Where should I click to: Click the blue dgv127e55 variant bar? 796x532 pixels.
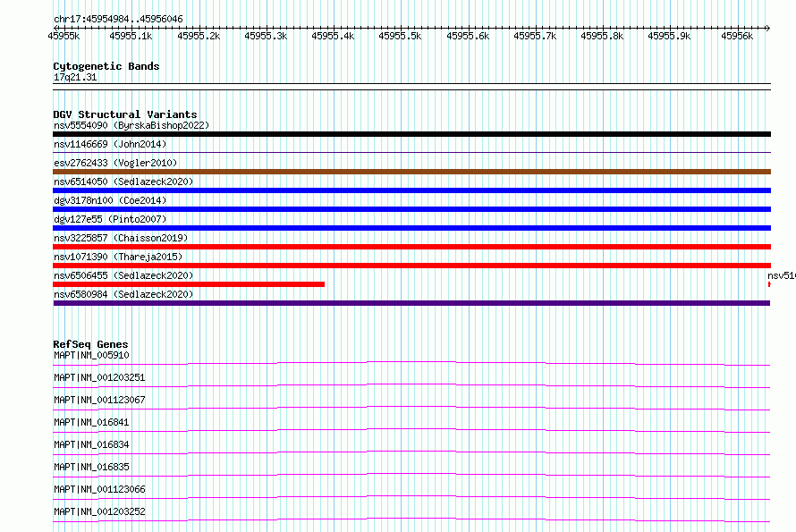point(411,228)
